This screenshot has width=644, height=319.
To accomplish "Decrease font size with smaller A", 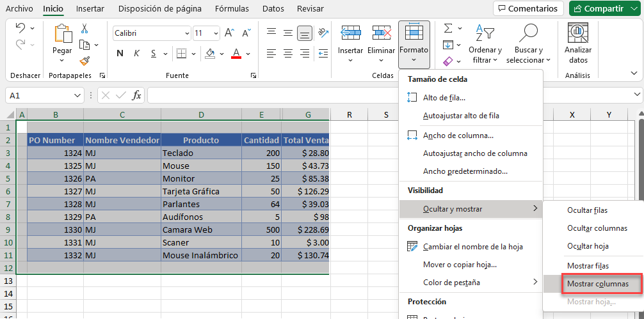I will click(x=246, y=33).
